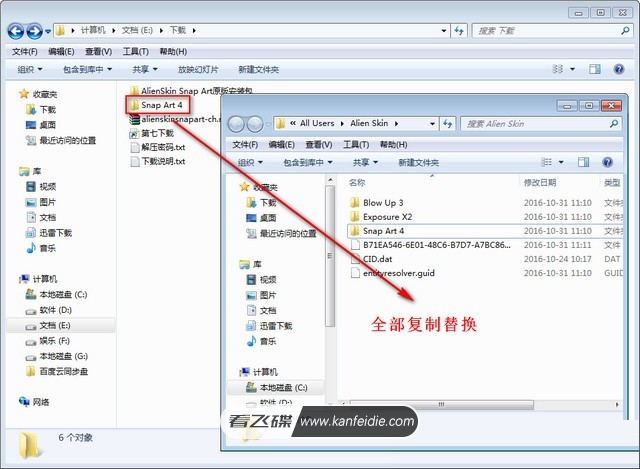Go forward in the rear Explorer window
Image resolution: width=640 pixels, height=469 pixels.
pos(34,31)
